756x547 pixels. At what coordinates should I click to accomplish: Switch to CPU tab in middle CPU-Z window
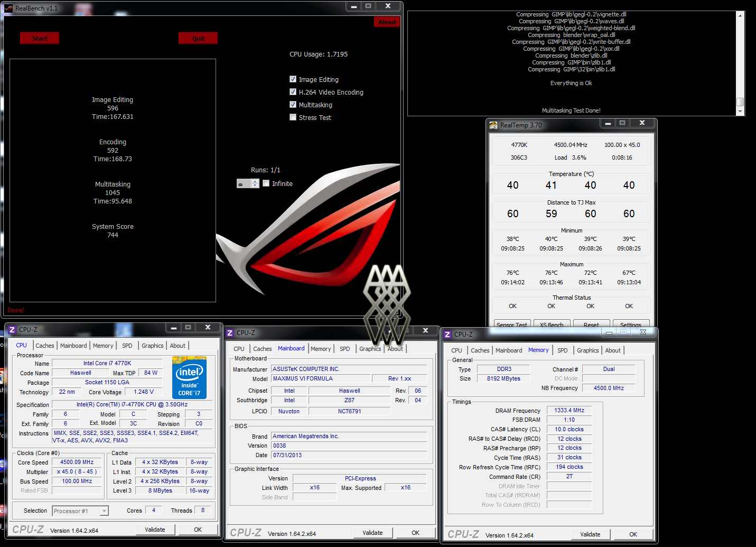[x=239, y=349]
